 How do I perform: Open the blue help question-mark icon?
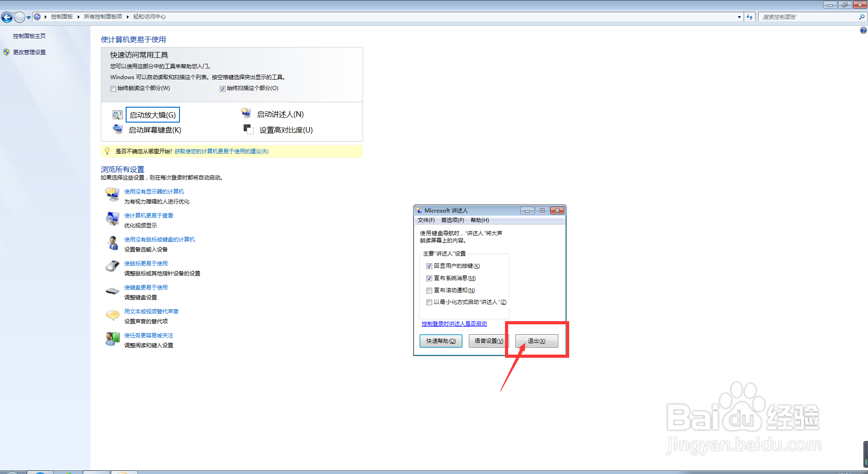coord(863,30)
